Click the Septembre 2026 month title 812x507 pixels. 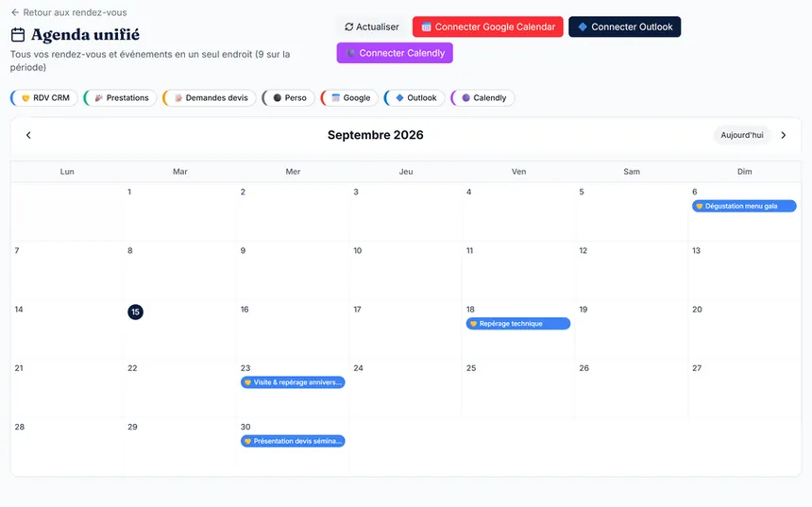(376, 135)
